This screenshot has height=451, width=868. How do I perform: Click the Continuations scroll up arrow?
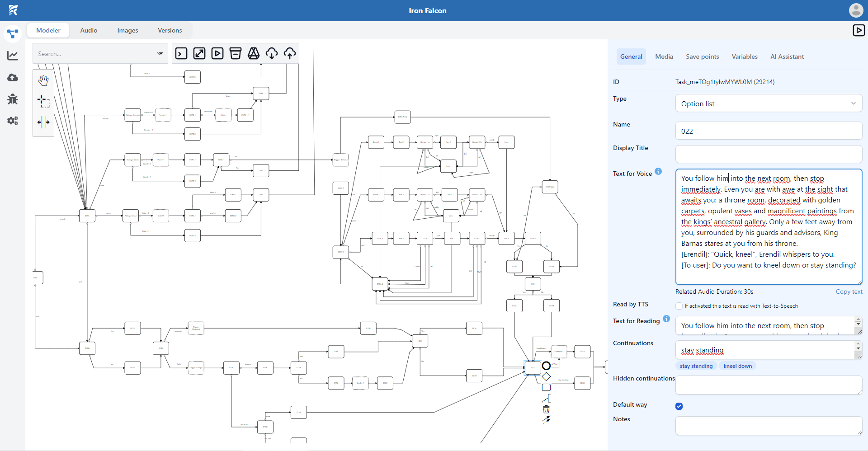tap(858, 344)
